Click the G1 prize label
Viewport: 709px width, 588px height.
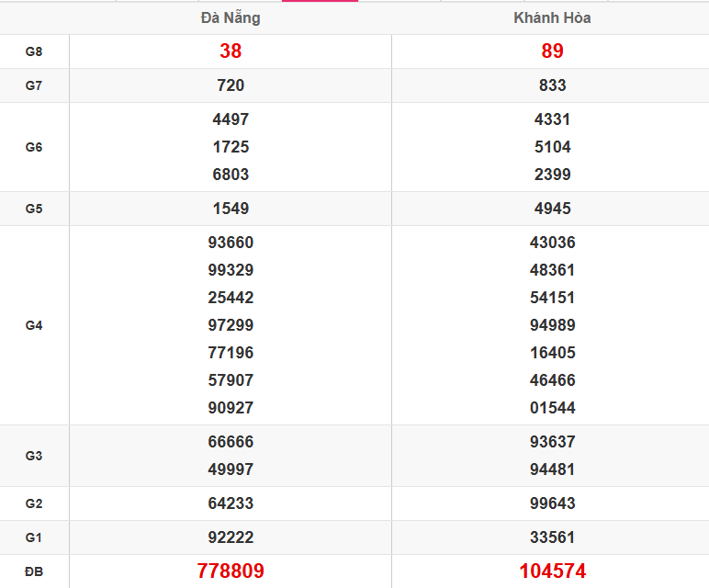click(x=34, y=537)
